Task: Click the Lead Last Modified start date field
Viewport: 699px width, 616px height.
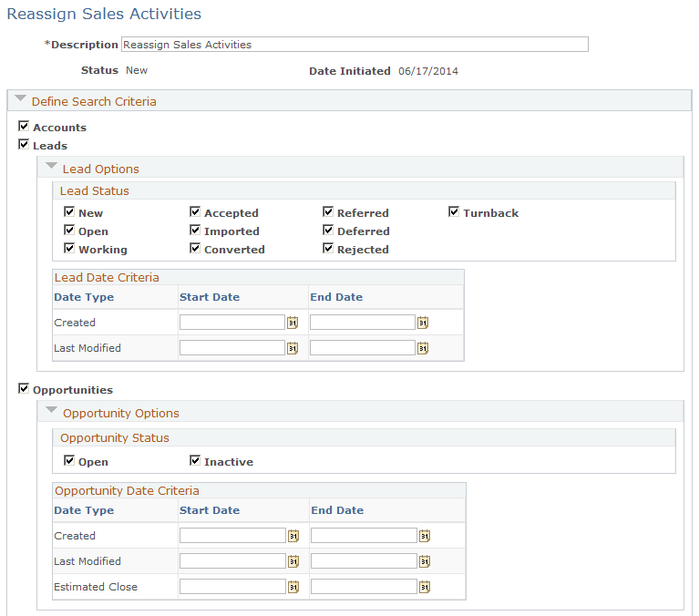Action: point(232,348)
